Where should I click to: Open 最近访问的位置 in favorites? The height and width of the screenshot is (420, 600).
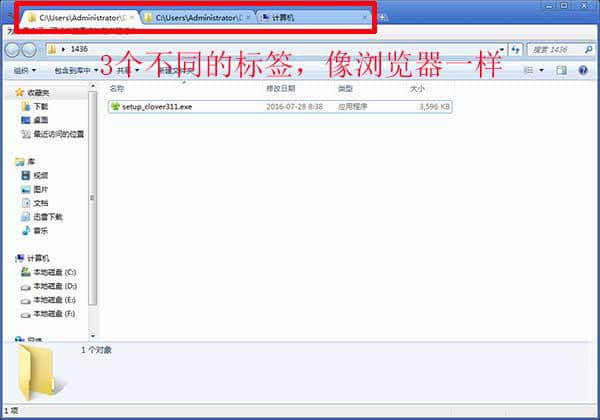pyautogui.click(x=53, y=134)
